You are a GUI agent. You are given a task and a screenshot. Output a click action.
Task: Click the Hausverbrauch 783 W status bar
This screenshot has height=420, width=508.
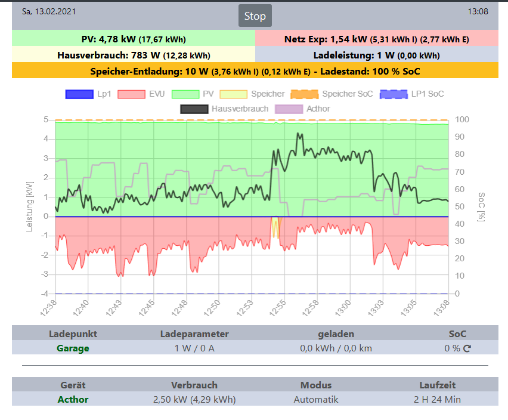point(134,54)
